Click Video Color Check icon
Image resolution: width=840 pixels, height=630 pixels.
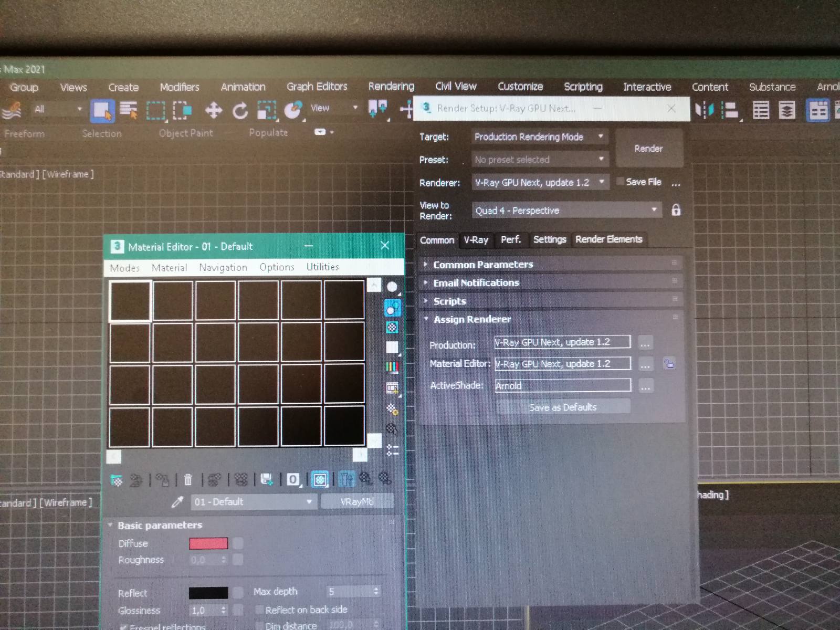(x=392, y=367)
